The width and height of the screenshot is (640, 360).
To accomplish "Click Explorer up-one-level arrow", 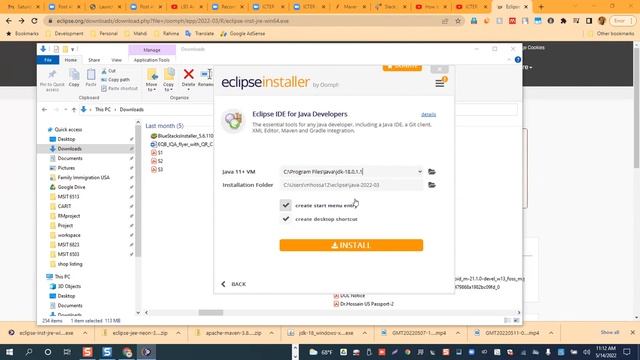I will 74,109.
